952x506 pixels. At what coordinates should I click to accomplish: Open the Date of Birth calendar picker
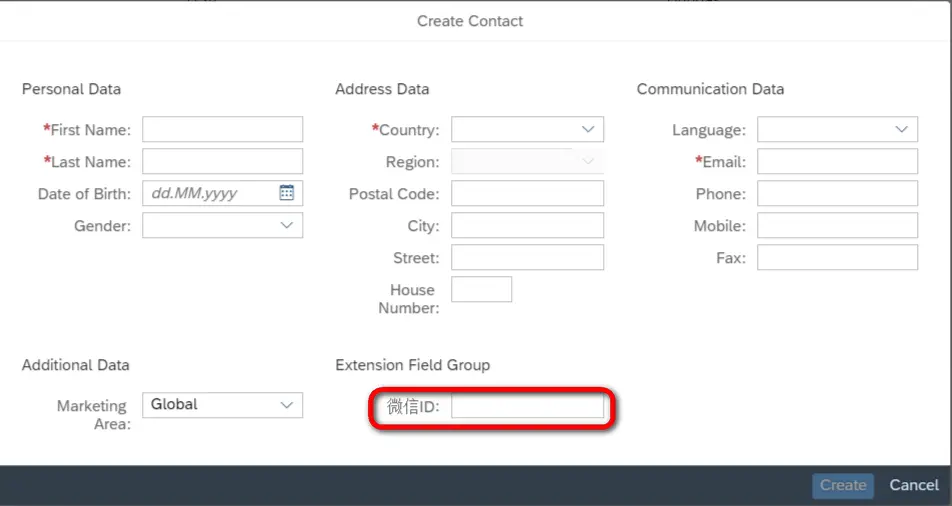tap(287, 193)
